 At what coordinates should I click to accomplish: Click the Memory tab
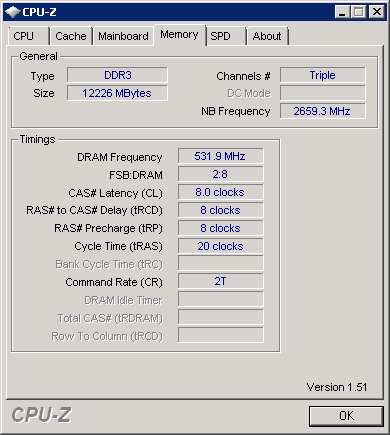(x=179, y=34)
